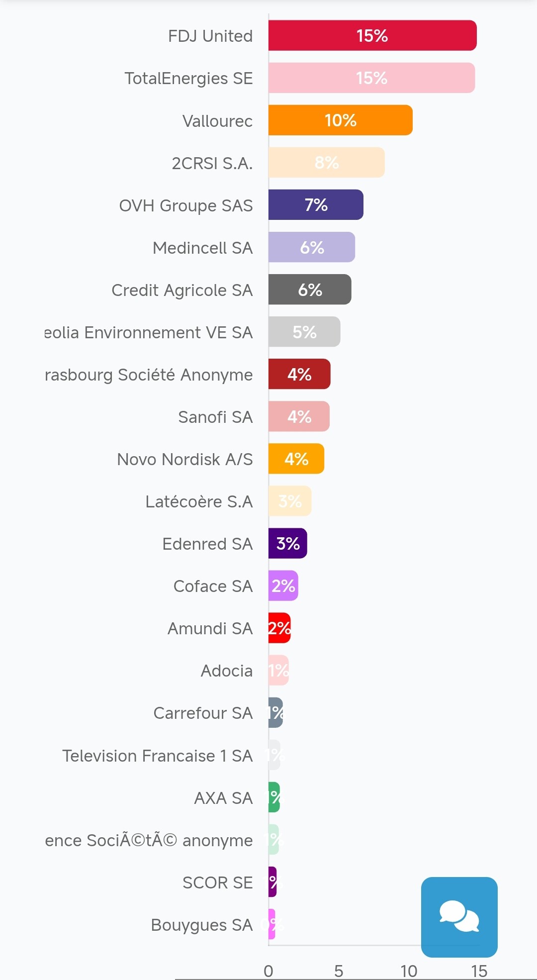Select the 2CRSI S.A. 8% bar

click(326, 162)
